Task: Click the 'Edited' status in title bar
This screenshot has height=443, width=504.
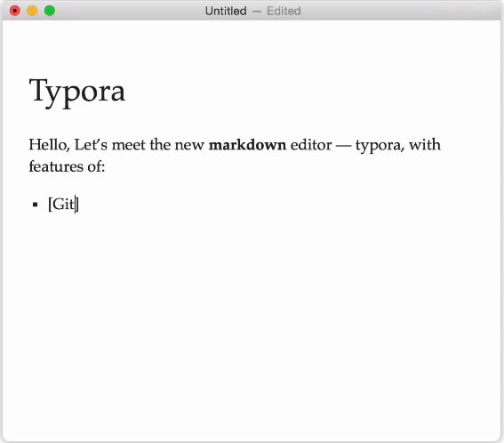Action: tap(284, 11)
